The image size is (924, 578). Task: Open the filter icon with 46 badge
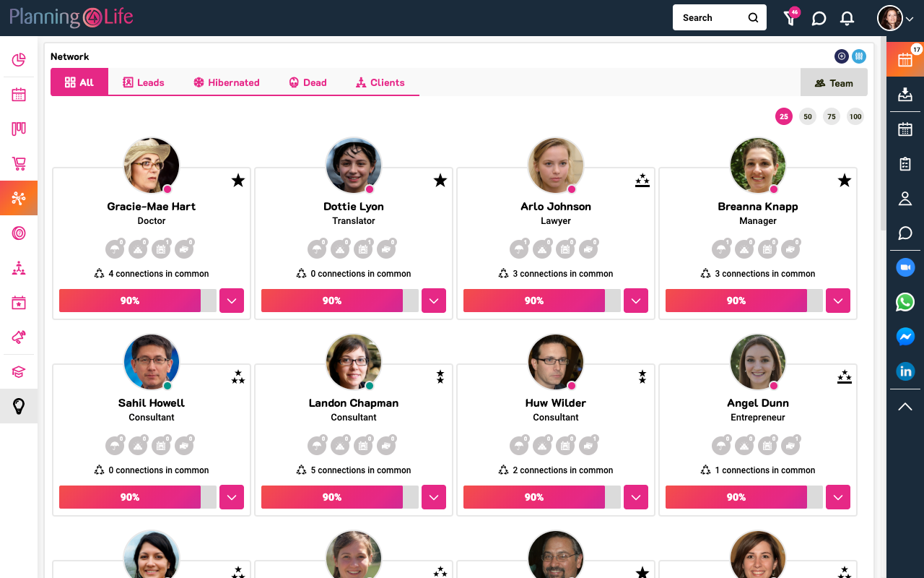791,17
